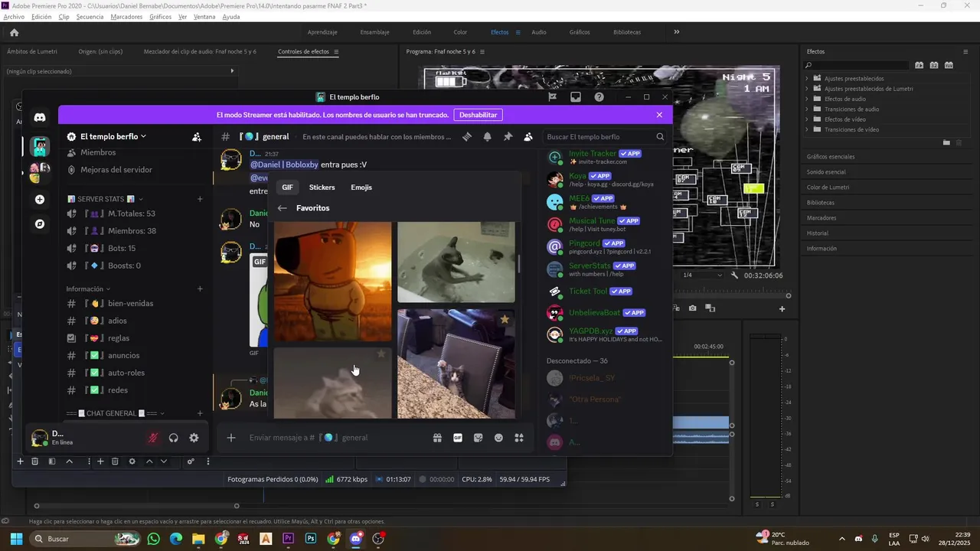Collapse SERVER STATS category

[106, 199]
